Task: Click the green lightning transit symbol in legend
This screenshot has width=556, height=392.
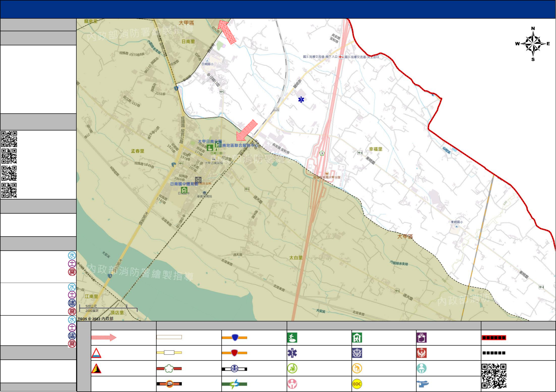Action: tap(235, 384)
